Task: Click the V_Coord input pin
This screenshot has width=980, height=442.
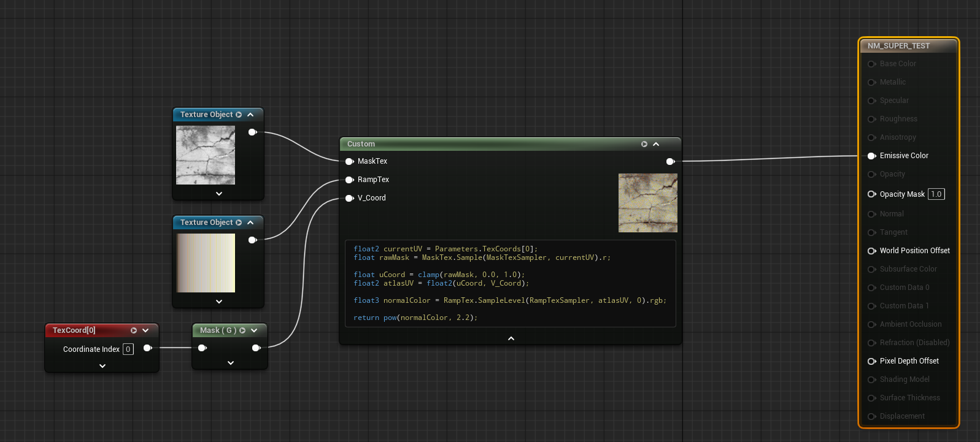Action: [349, 198]
